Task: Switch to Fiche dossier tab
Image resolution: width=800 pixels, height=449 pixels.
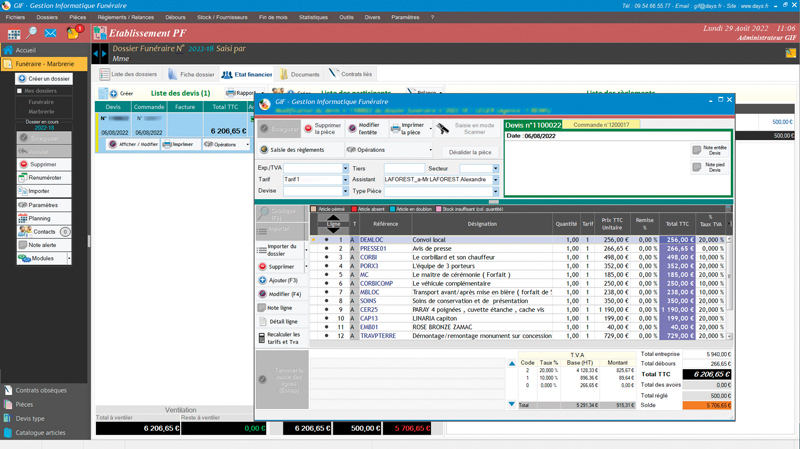Action: (x=191, y=74)
